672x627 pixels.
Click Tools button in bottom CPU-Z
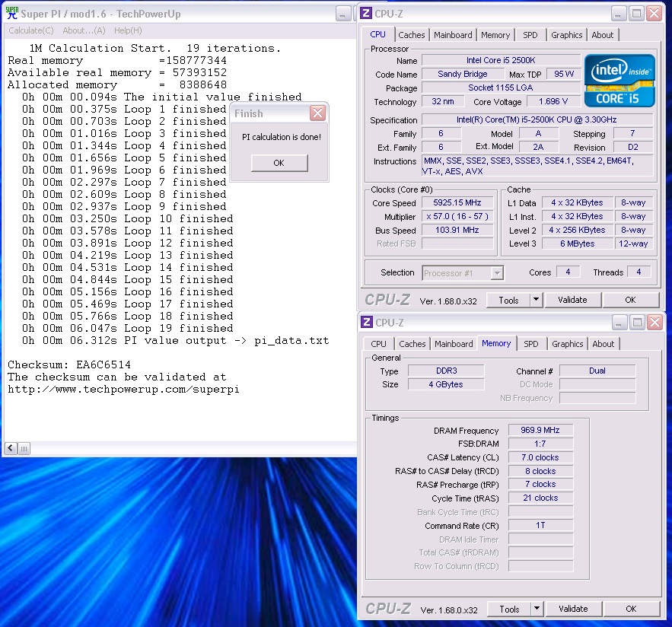tap(510, 609)
